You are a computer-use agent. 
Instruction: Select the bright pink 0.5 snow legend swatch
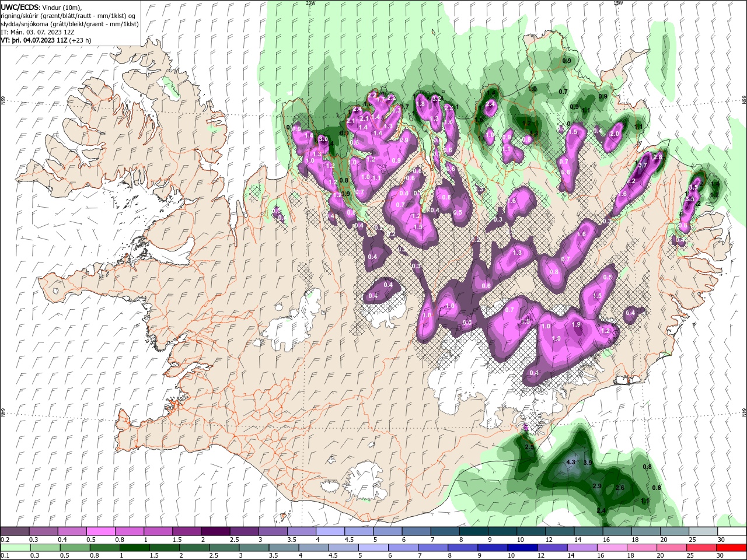100,531
